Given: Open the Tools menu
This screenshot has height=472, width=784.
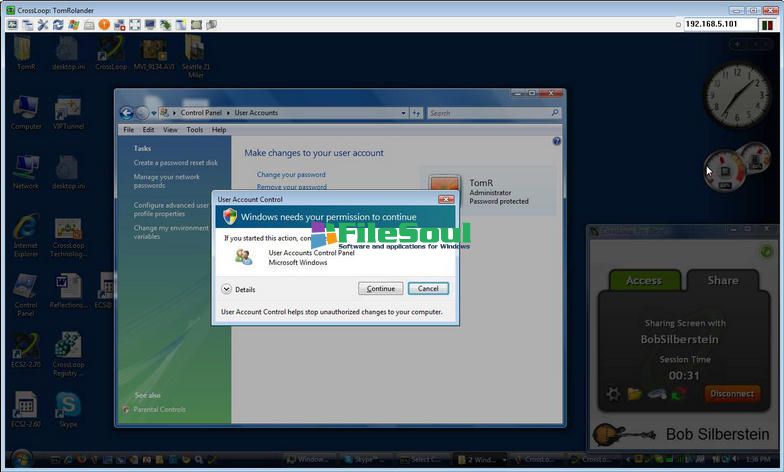Looking at the screenshot, I should click(194, 130).
